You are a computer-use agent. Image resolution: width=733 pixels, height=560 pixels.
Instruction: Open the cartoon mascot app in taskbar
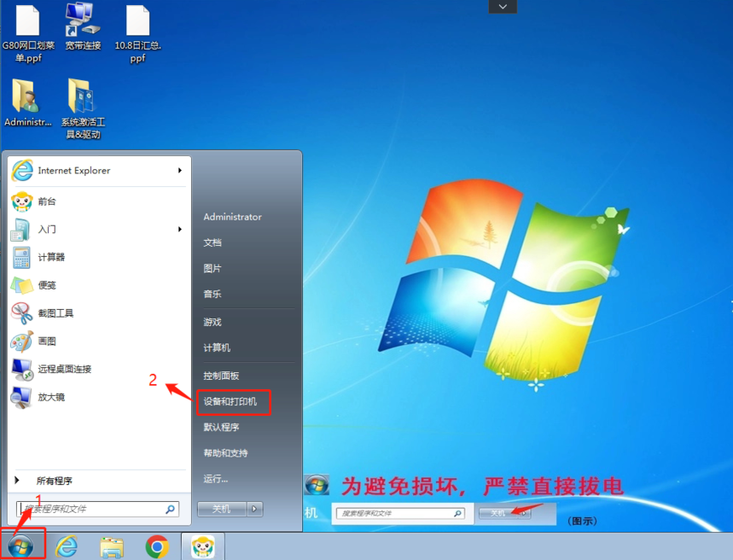203,546
